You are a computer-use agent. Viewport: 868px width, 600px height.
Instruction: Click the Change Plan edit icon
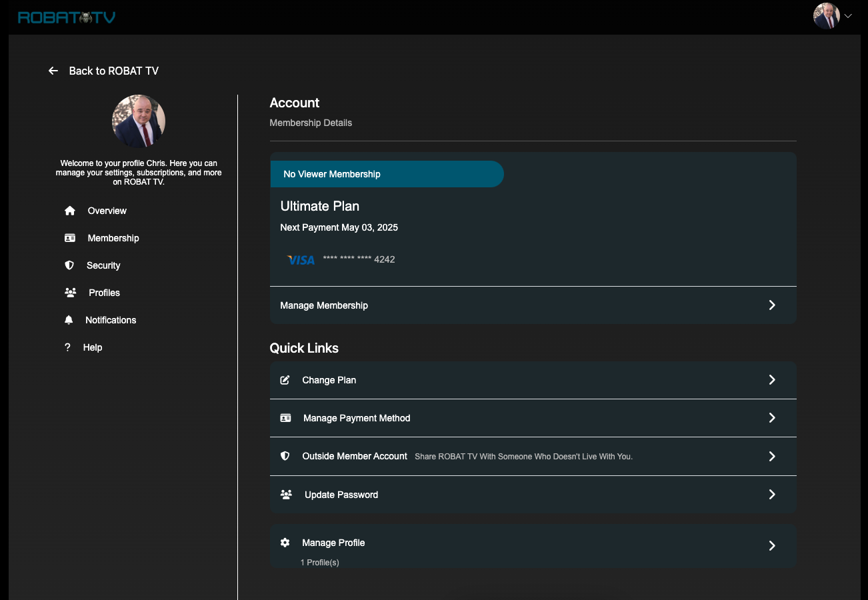tap(285, 380)
